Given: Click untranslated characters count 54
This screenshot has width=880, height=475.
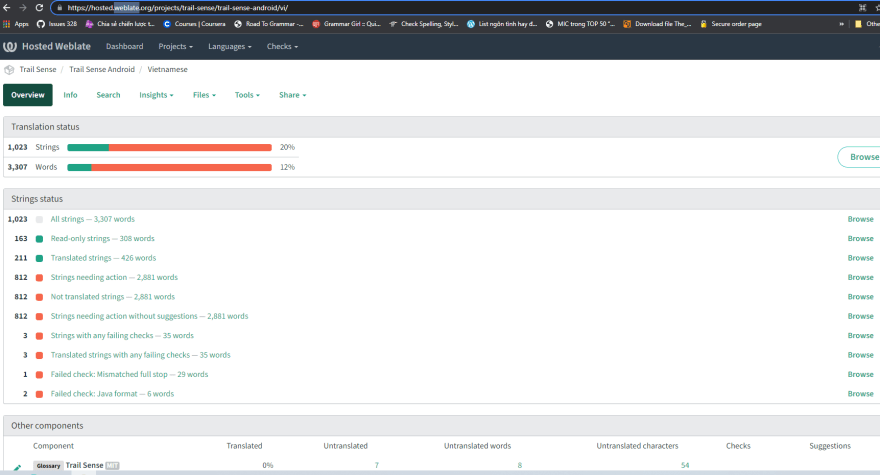Looking at the screenshot, I should (x=685, y=465).
